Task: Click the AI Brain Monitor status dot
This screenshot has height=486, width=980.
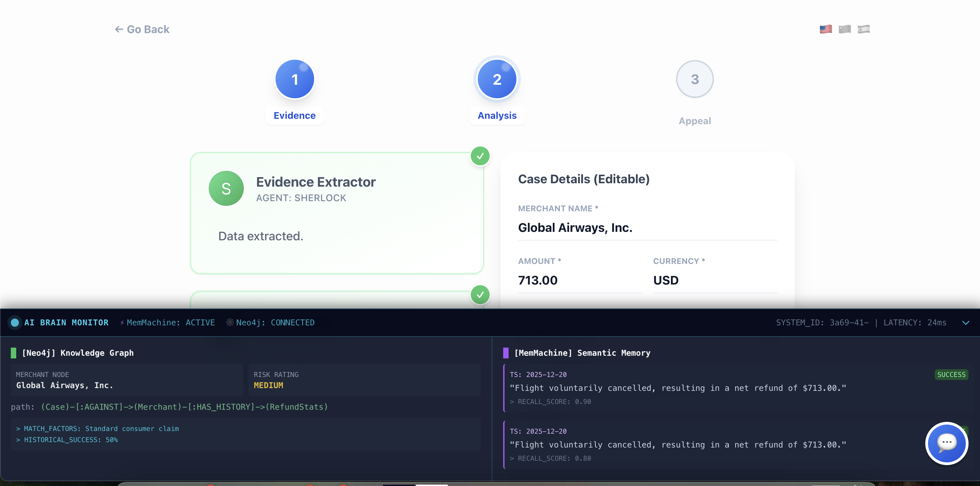Action: (x=15, y=322)
